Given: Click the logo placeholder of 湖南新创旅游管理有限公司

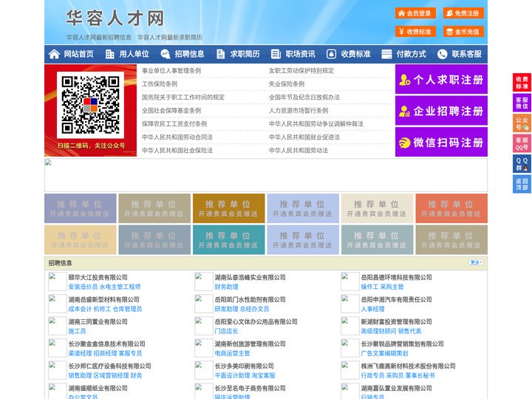Looking at the screenshot, I should coord(204,348).
